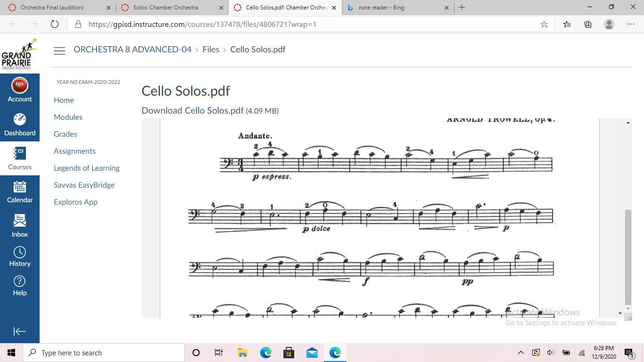Screen dimensions: 644x362
Task: Open the Grades course link
Action: pyautogui.click(x=66, y=134)
